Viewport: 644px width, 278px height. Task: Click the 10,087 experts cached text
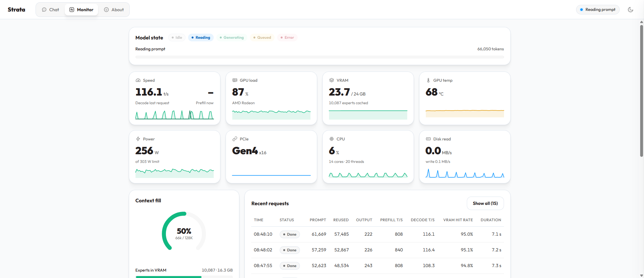point(348,103)
